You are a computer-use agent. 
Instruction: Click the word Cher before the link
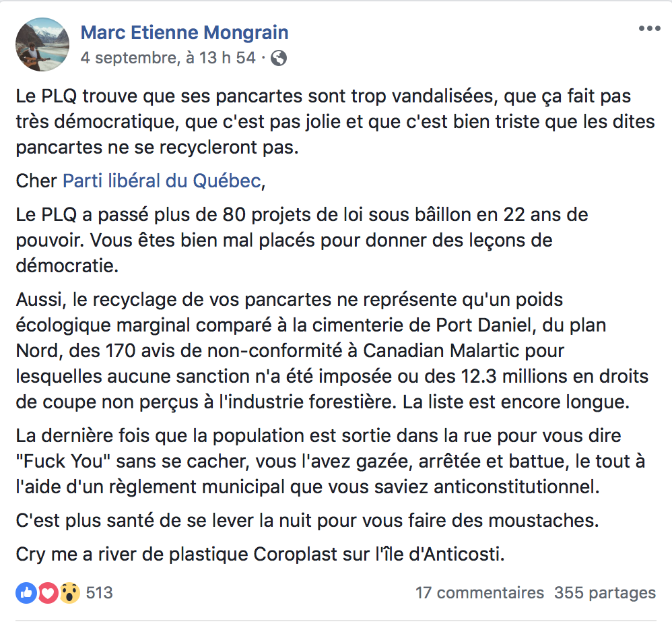coord(36,181)
